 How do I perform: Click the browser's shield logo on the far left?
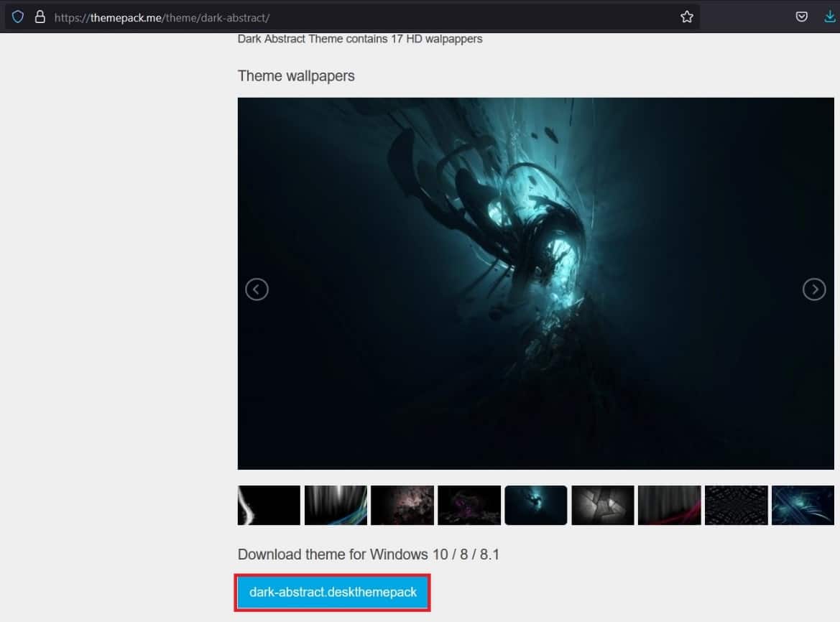pyautogui.click(x=17, y=16)
